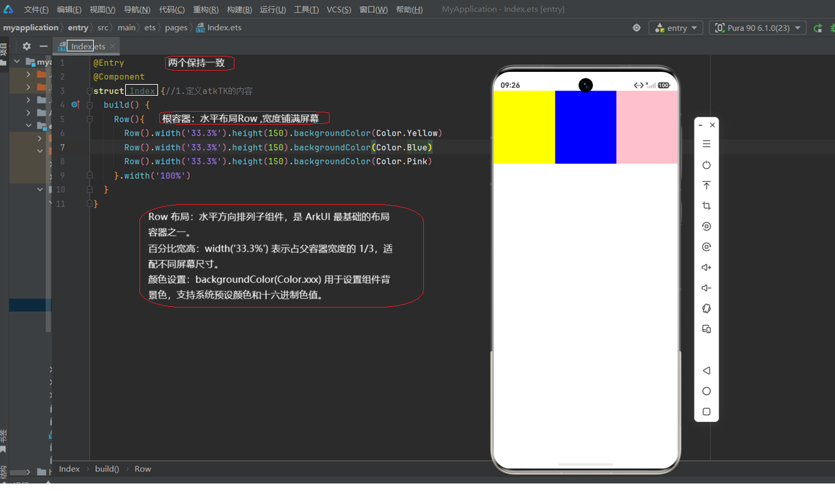Image resolution: width=835 pixels, height=504 pixels.
Task: Tap the emulator recent apps square button
Action: [x=707, y=412]
